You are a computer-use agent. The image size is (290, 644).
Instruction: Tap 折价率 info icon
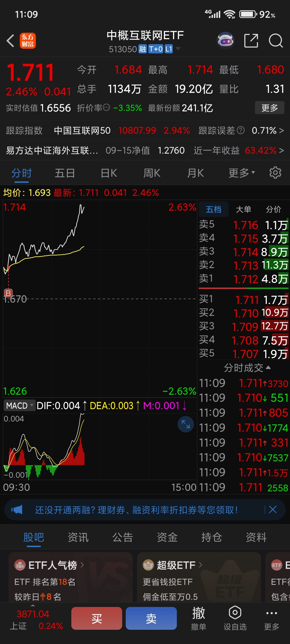[x=106, y=108]
